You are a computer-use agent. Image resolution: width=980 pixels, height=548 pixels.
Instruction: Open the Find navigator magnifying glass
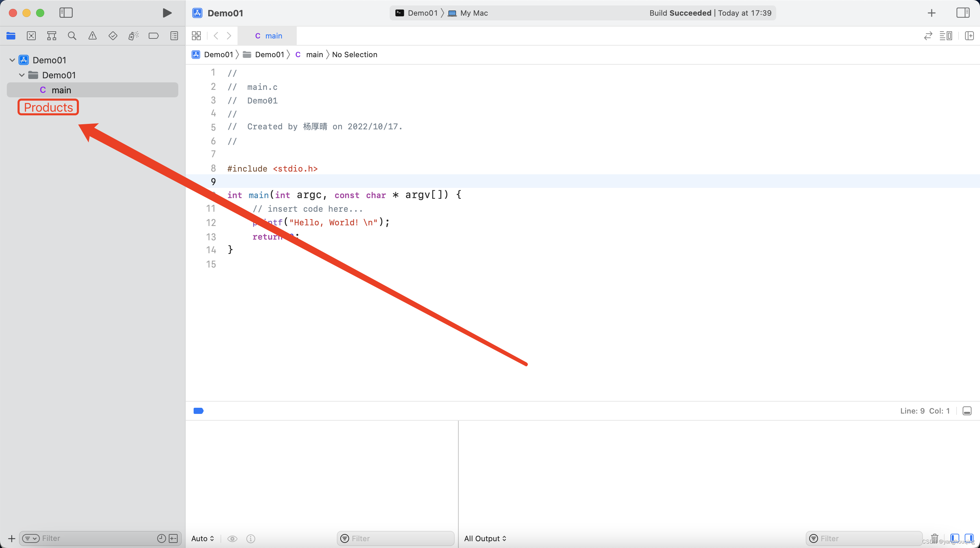(x=72, y=36)
